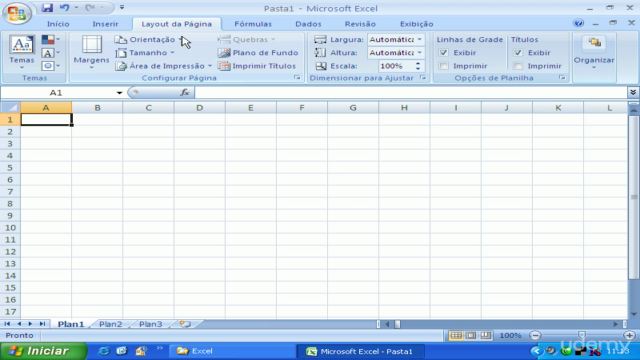Image resolution: width=640 pixels, height=360 pixels.
Task: Open the Margens margins menu
Action: pyautogui.click(x=91, y=52)
